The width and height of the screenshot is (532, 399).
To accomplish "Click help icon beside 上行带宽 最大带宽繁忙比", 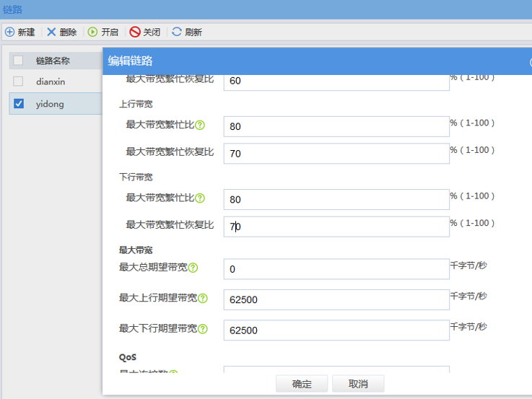I will tap(200, 126).
